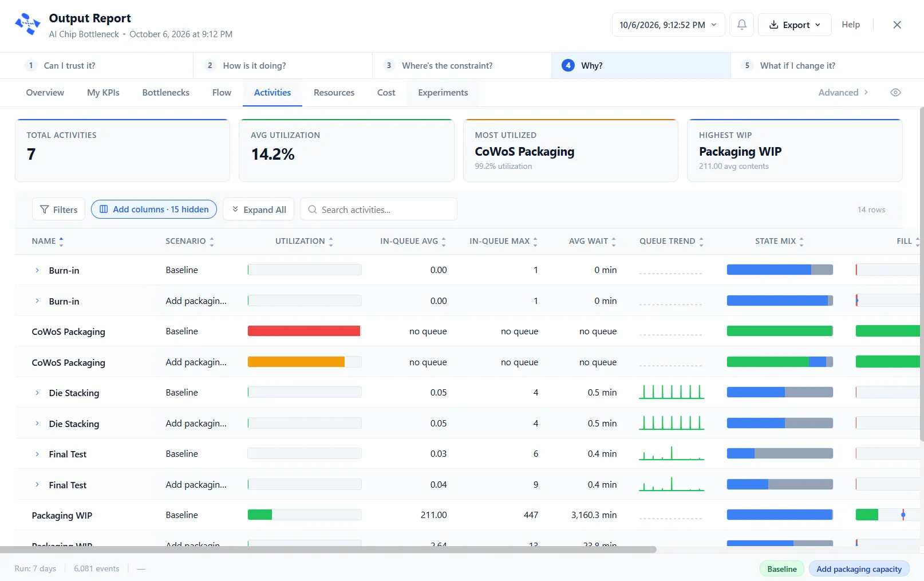Click the red CoWoS Packaging Baseline utilization bar
The image size is (924, 581).
(x=305, y=331)
